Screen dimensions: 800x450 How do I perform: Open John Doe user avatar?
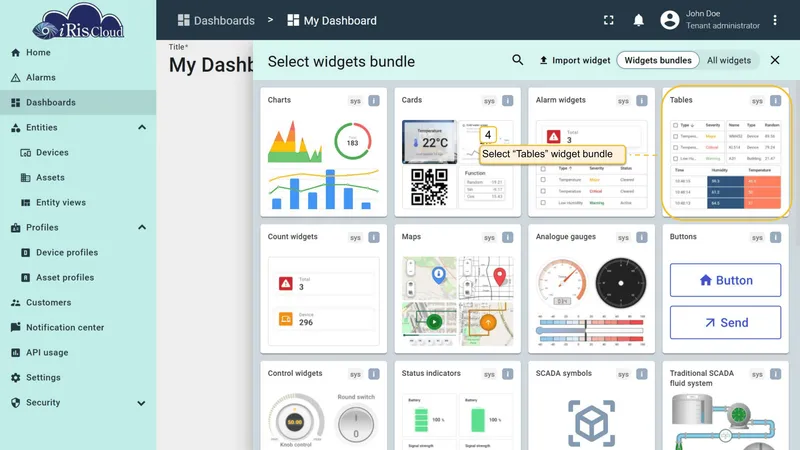point(670,20)
